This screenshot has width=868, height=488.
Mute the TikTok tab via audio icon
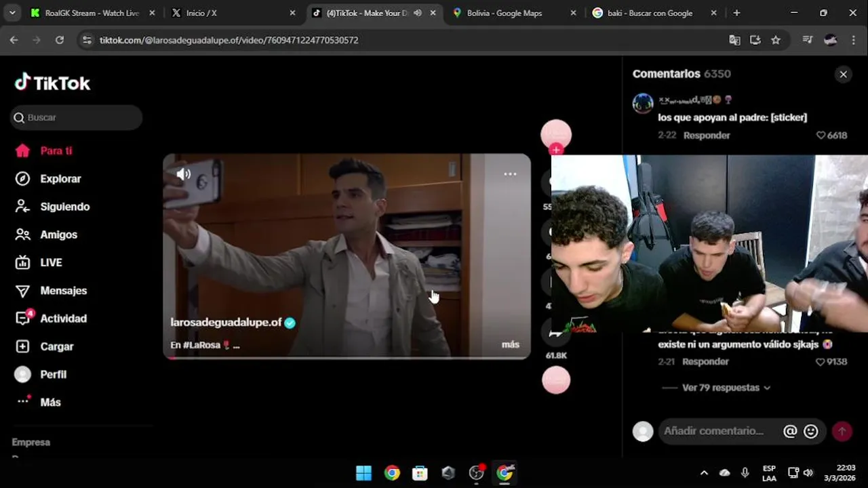pyautogui.click(x=418, y=13)
